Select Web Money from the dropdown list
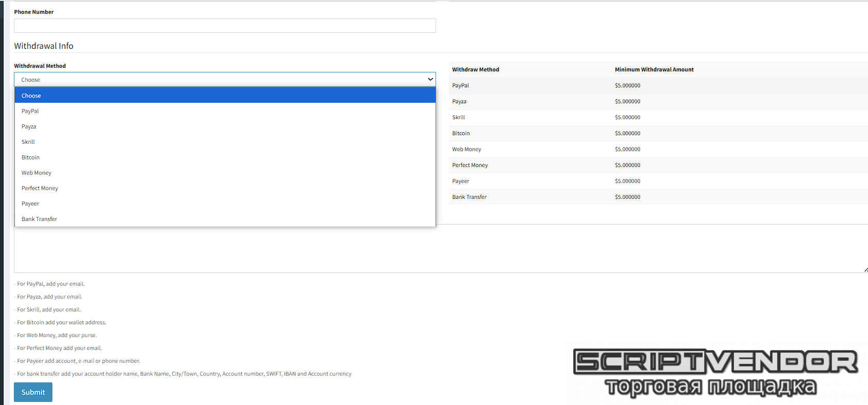The image size is (868, 405). [x=225, y=173]
